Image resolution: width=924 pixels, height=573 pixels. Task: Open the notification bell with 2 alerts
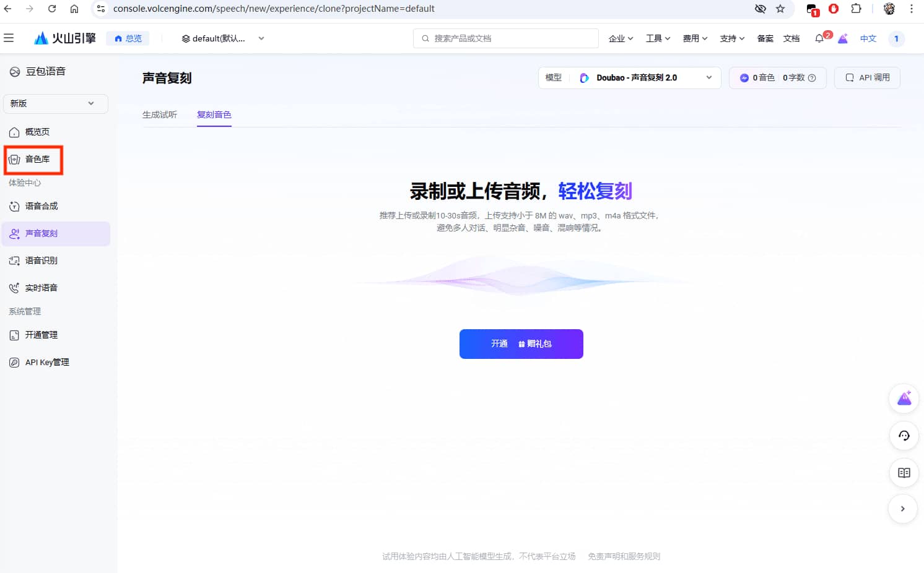point(819,38)
